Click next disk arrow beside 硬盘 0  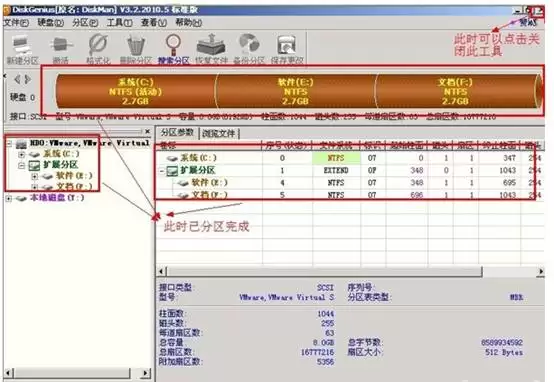(x=28, y=79)
